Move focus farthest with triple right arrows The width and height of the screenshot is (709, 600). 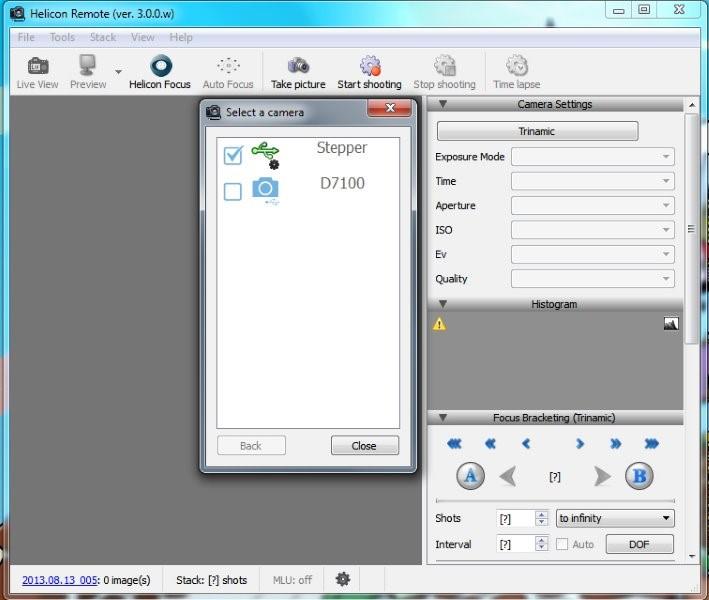(651, 444)
